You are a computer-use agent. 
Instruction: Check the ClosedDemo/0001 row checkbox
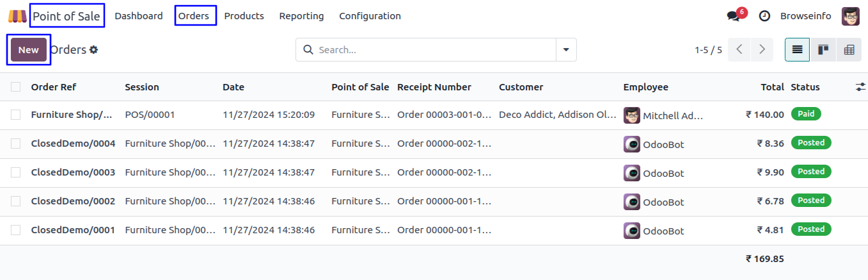point(15,230)
